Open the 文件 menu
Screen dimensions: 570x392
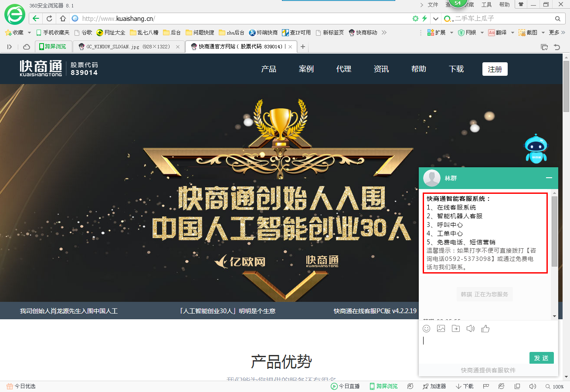pyautogui.click(x=433, y=4)
